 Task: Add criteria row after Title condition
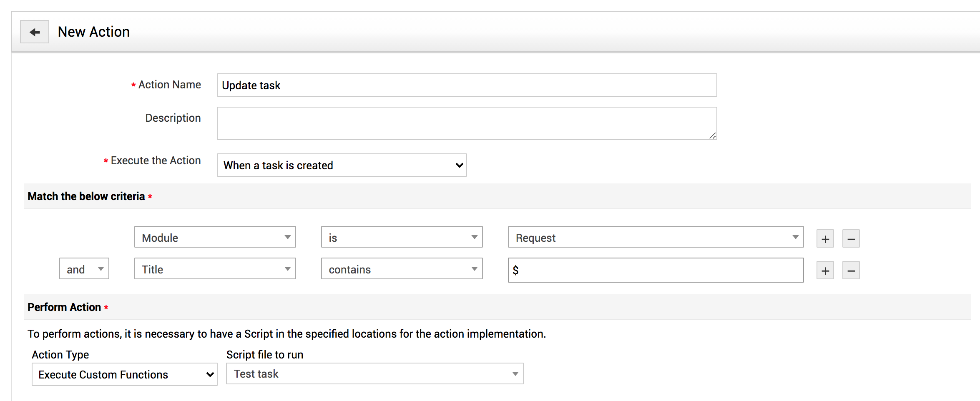pos(825,271)
